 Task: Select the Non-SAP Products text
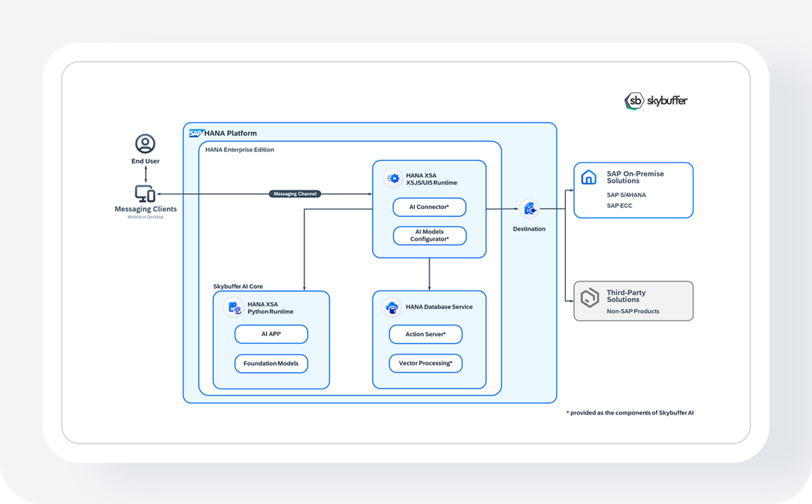(x=633, y=311)
